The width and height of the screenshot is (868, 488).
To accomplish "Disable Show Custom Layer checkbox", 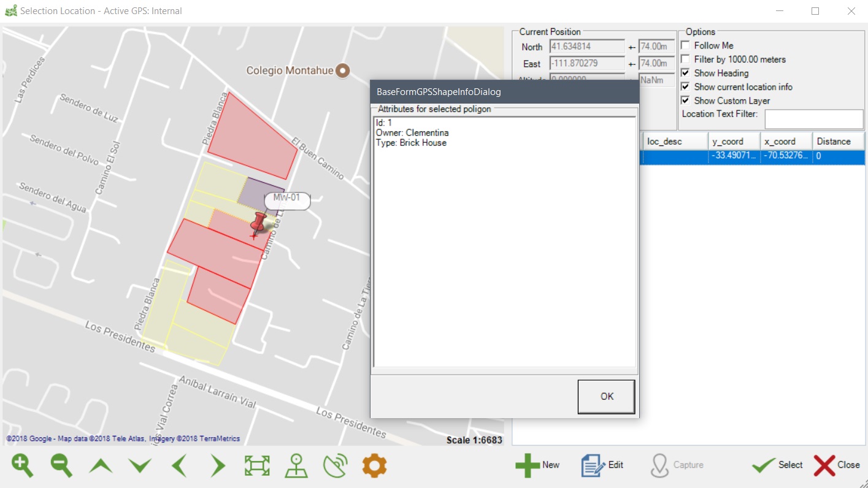I will 685,101.
